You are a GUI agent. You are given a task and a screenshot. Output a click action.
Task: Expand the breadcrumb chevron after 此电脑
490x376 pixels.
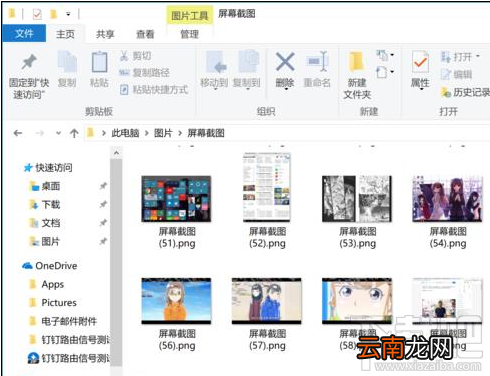point(147,133)
